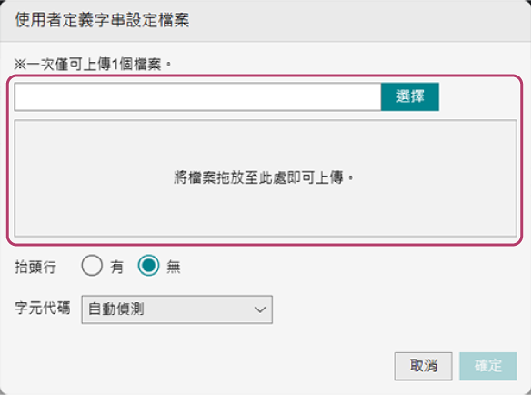Click the 確定 confirm button
The image size is (532, 395).
click(488, 366)
